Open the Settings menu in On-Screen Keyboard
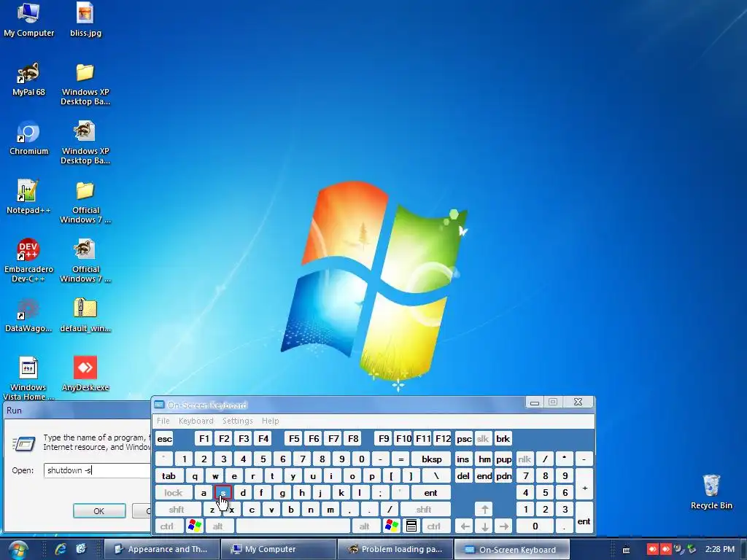 (x=237, y=421)
